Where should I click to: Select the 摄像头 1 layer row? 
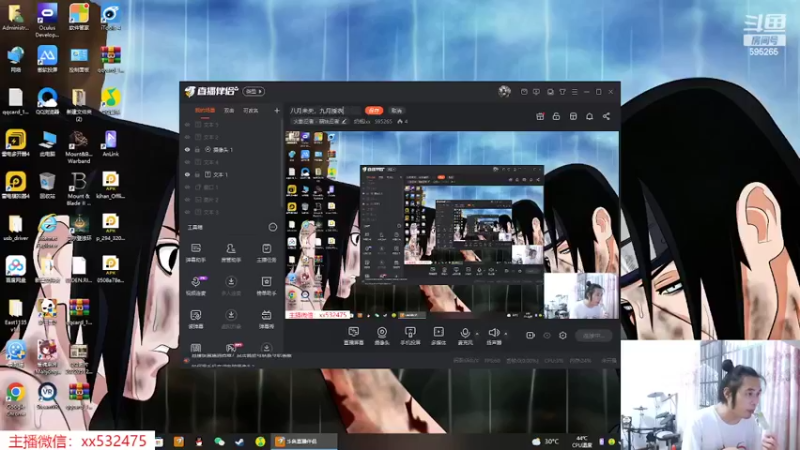[231, 149]
